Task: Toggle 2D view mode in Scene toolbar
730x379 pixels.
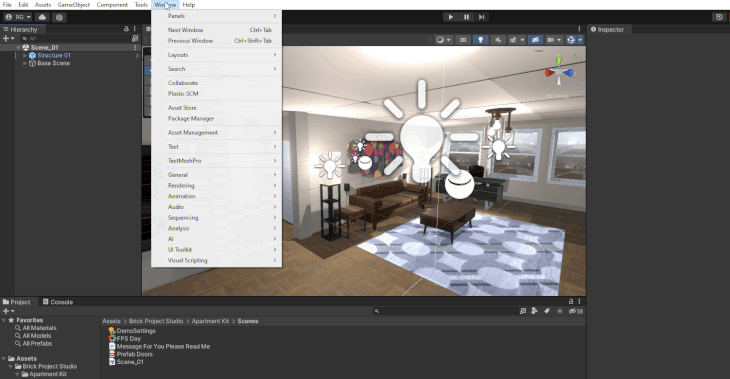Action: 463,40
